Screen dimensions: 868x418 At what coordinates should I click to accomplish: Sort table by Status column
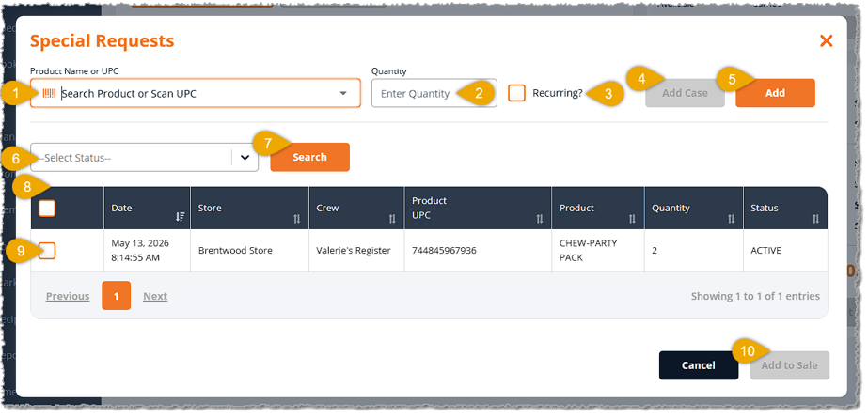(815, 219)
